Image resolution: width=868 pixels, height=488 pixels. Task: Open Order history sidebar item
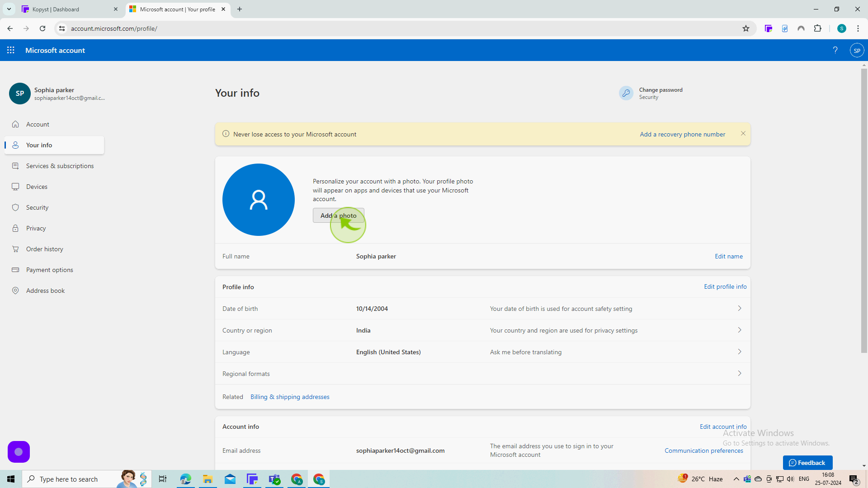(x=54, y=249)
